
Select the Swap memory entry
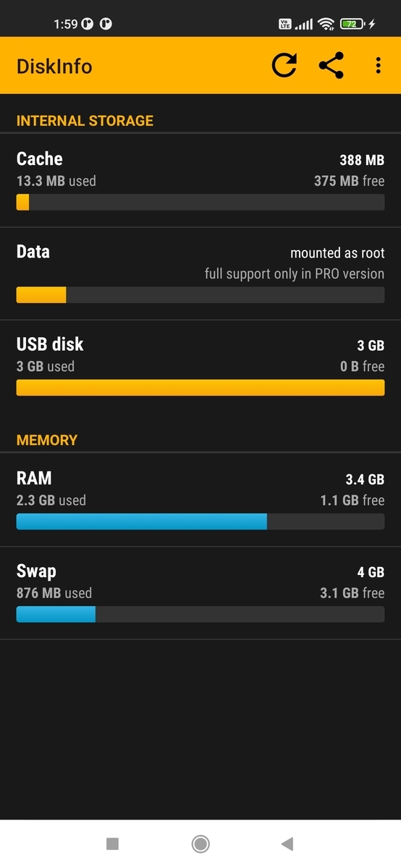200,592
